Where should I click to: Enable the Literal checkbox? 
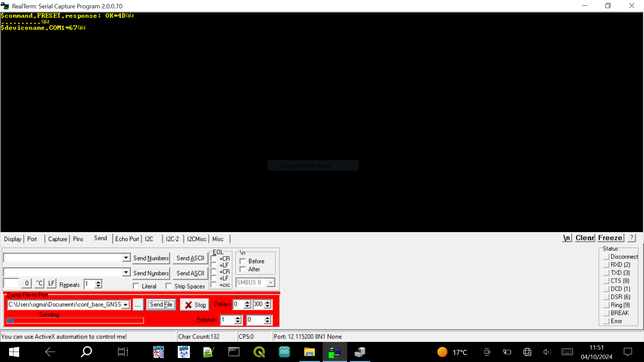tap(136, 286)
